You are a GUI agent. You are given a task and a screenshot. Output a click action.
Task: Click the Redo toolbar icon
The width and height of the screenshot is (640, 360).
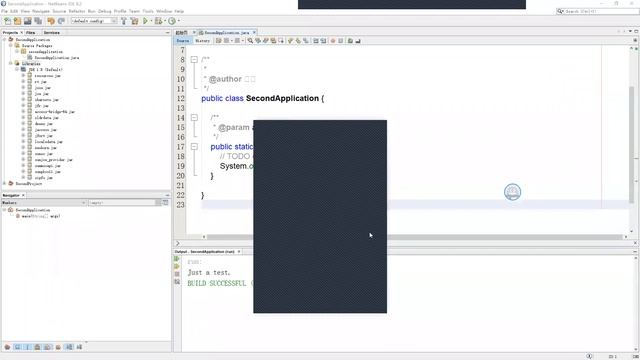pos(61,21)
